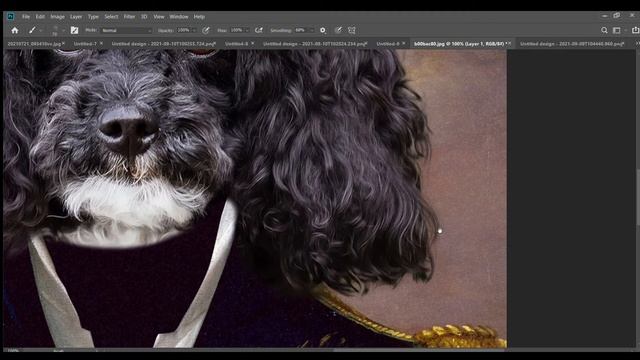Close the Untitled-8 document tab

coord(253,43)
